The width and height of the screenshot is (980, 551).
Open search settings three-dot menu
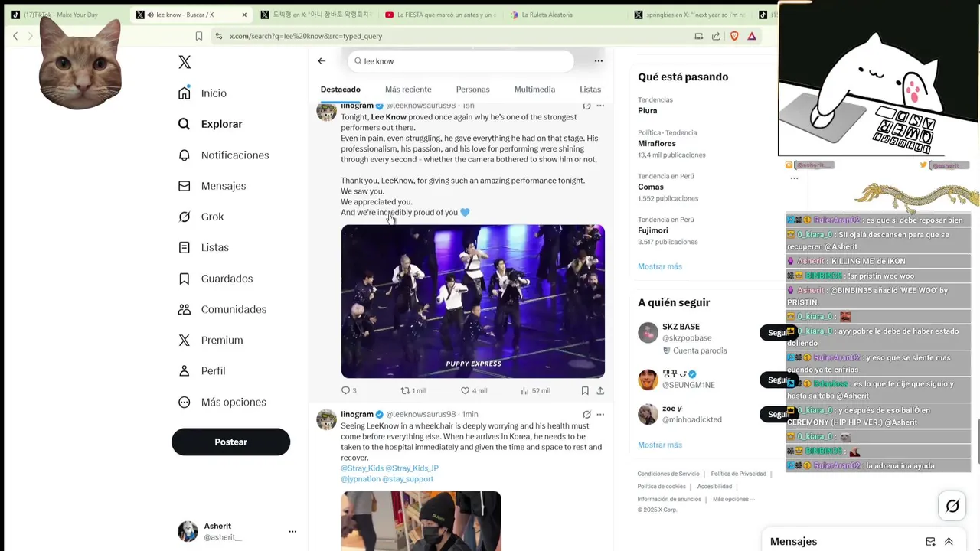point(599,61)
